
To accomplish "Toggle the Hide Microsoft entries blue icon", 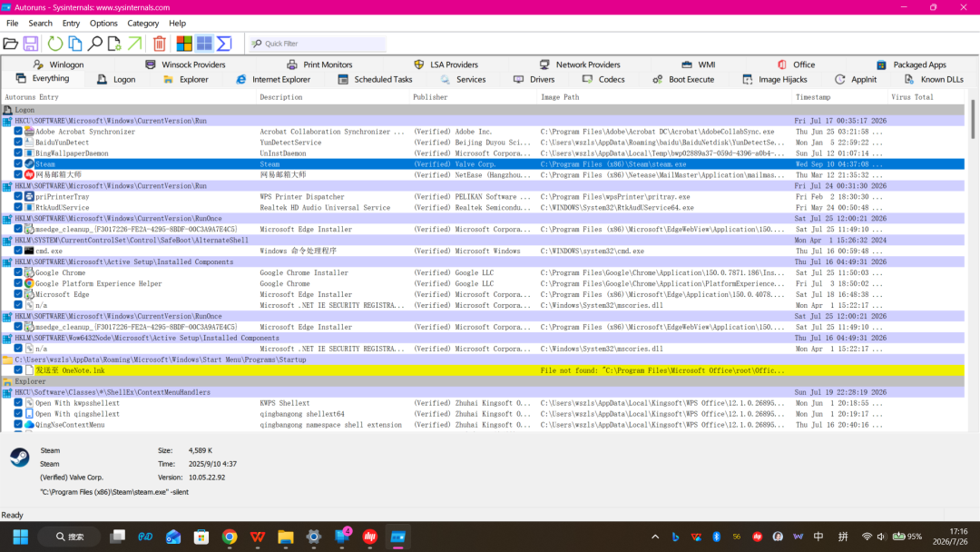I will coord(204,44).
